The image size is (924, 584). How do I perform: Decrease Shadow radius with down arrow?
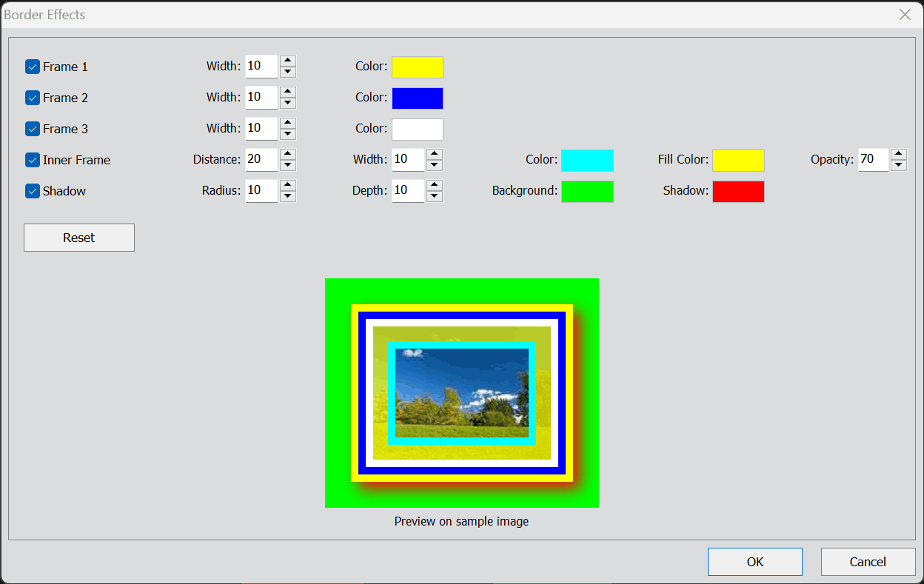tap(288, 196)
